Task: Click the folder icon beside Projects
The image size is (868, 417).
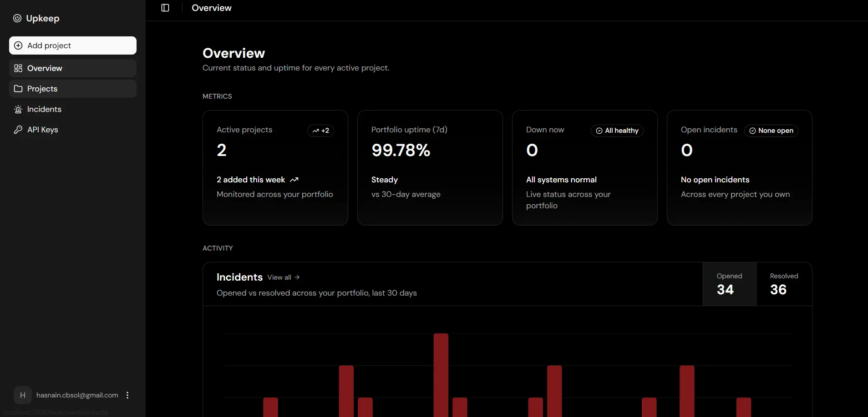Action: pyautogui.click(x=18, y=89)
